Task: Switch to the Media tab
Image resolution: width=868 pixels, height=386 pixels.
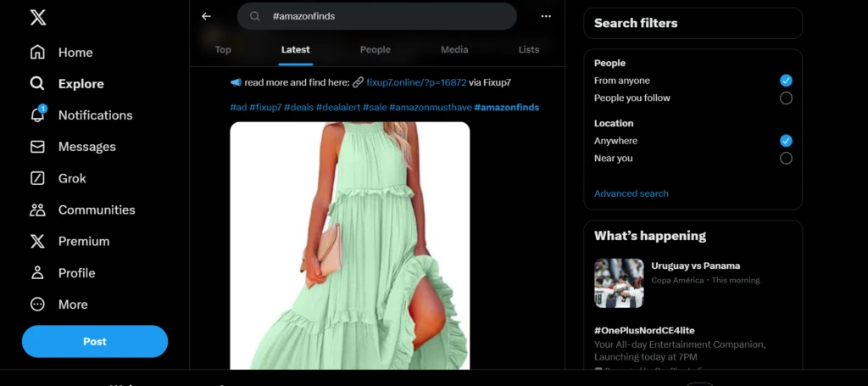Action: (454, 49)
